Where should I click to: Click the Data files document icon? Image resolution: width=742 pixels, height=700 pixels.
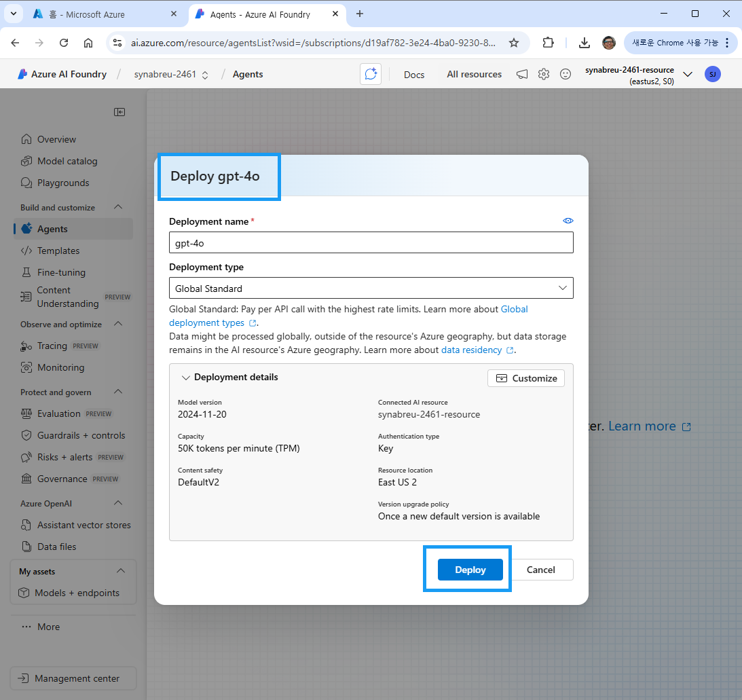click(x=26, y=547)
